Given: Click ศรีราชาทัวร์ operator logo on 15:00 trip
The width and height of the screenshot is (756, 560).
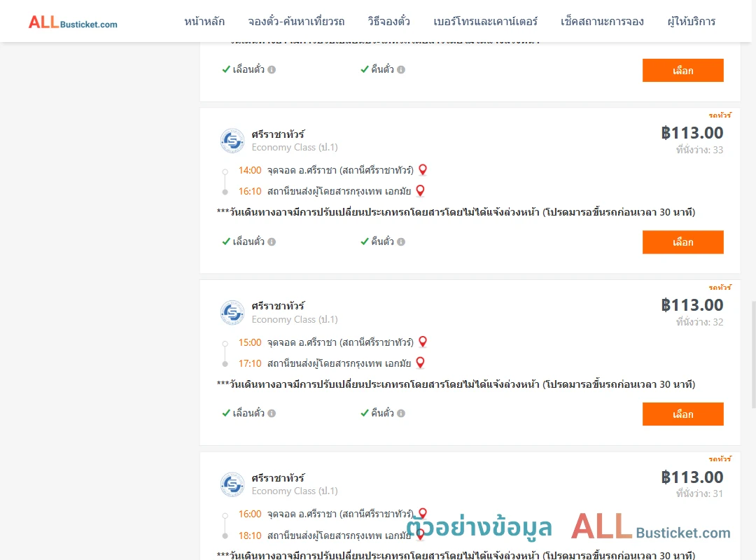Looking at the screenshot, I should tap(232, 313).
